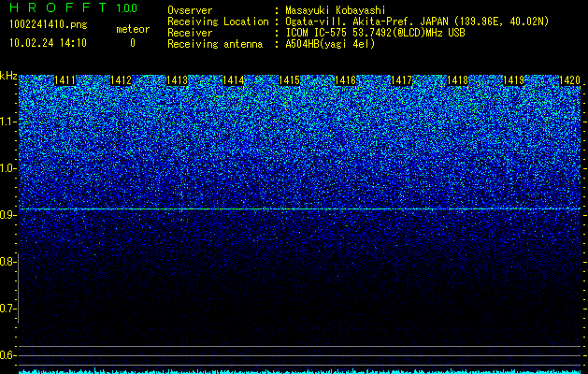This screenshot has height=374, width=588.
Task: Click the Receiving antenna label
Action: [x=215, y=44]
